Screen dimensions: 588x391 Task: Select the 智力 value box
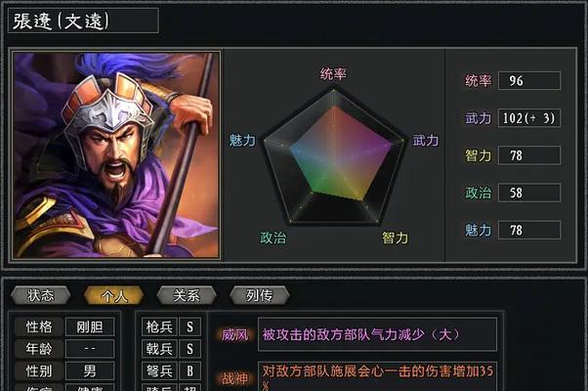(x=529, y=155)
